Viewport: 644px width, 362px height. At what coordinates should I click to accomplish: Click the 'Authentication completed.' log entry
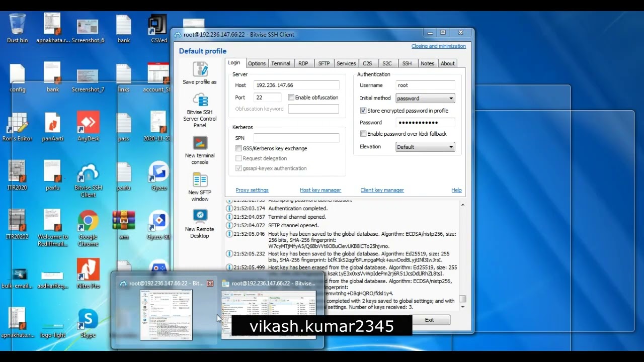(x=298, y=208)
